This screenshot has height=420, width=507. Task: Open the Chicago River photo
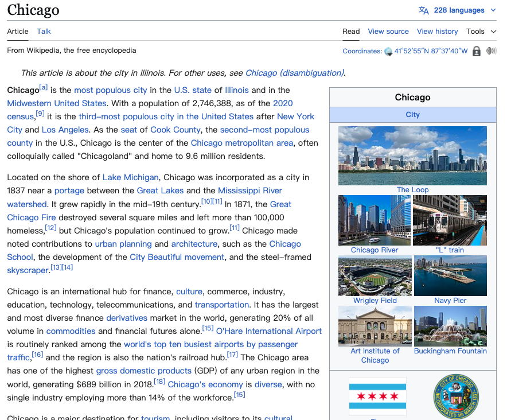374,220
